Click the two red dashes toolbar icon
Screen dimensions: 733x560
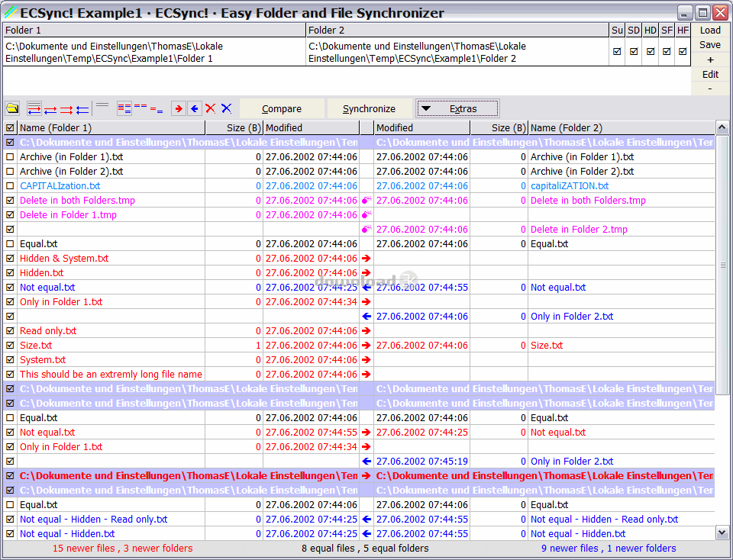click(140, 106)
